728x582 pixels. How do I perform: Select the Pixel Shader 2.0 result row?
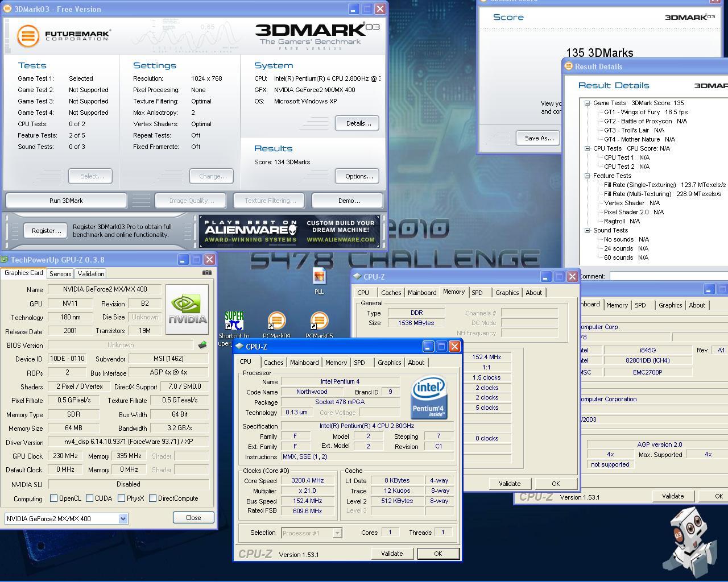pos(634,212)
